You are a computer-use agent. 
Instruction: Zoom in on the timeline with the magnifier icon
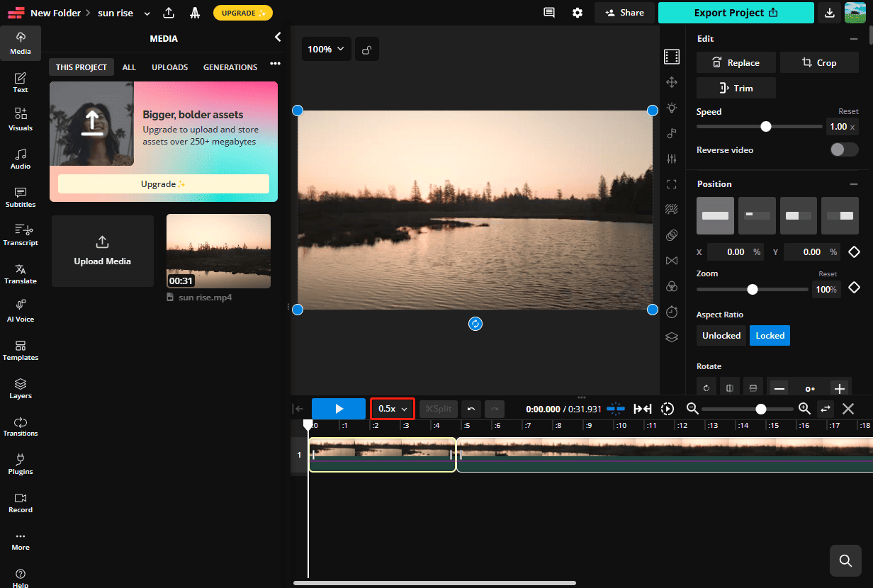coord(804,409)
